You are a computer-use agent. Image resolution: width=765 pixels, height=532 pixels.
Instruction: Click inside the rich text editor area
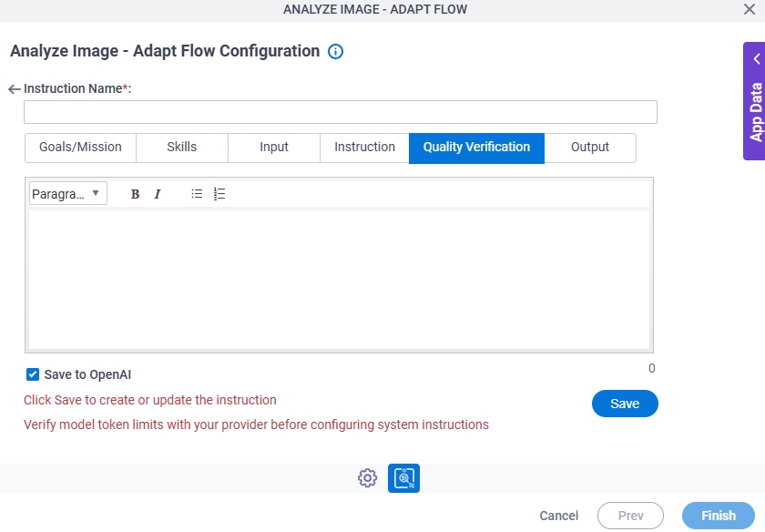coord(339,280)
